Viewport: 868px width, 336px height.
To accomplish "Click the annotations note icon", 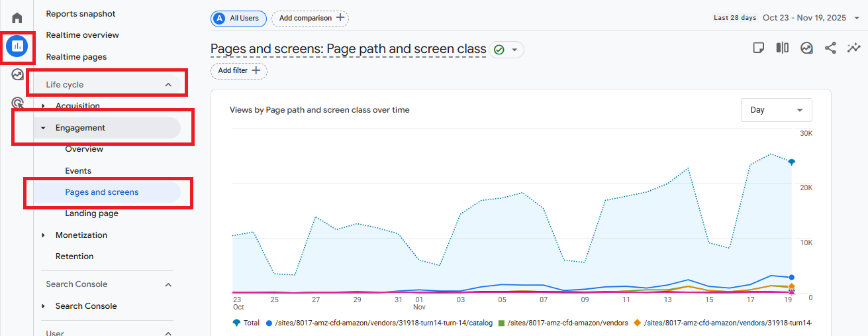I will click(x=759, y=48).
